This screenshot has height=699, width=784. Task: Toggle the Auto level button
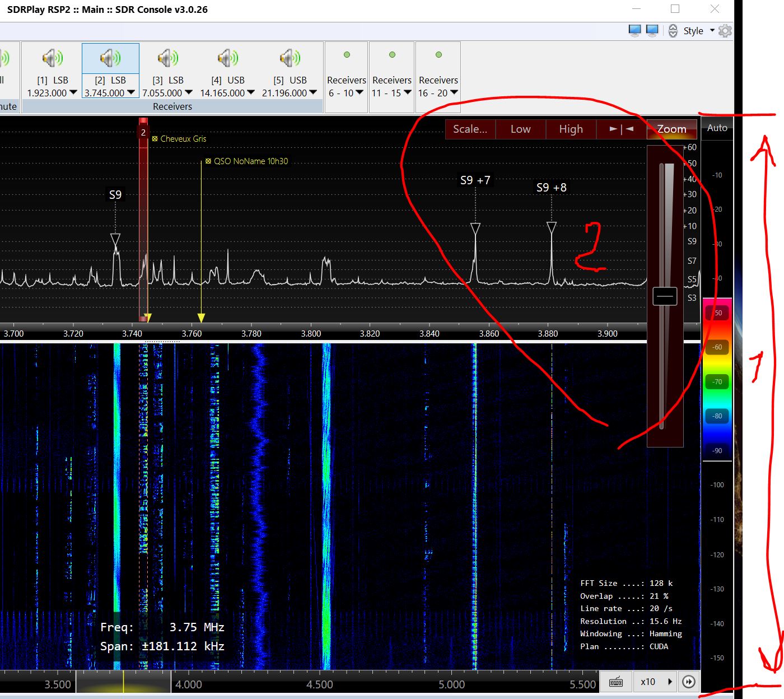[x=717, y=128]
